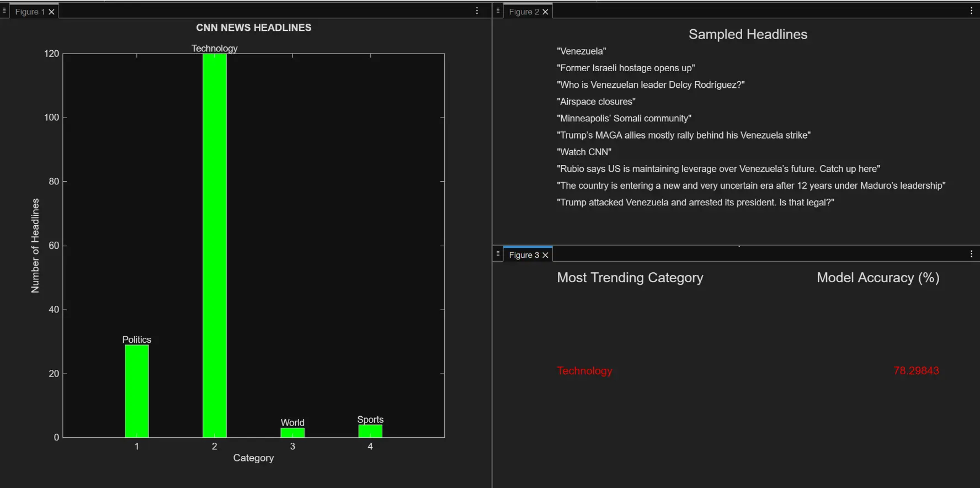Viewport: 980px width, 488px height.
Task: Activate the Figure 3 tab
Action: point(524,255)
